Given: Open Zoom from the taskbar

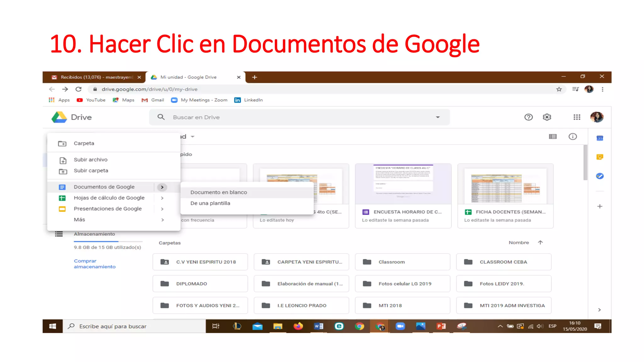Looking at the screenshot, I should (x=400, y=326).
